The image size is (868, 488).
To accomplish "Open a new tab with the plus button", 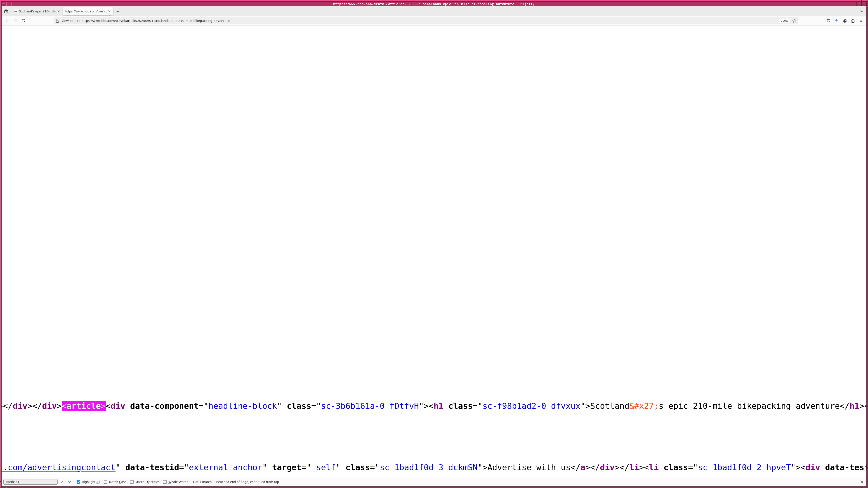I will (118, 12).
